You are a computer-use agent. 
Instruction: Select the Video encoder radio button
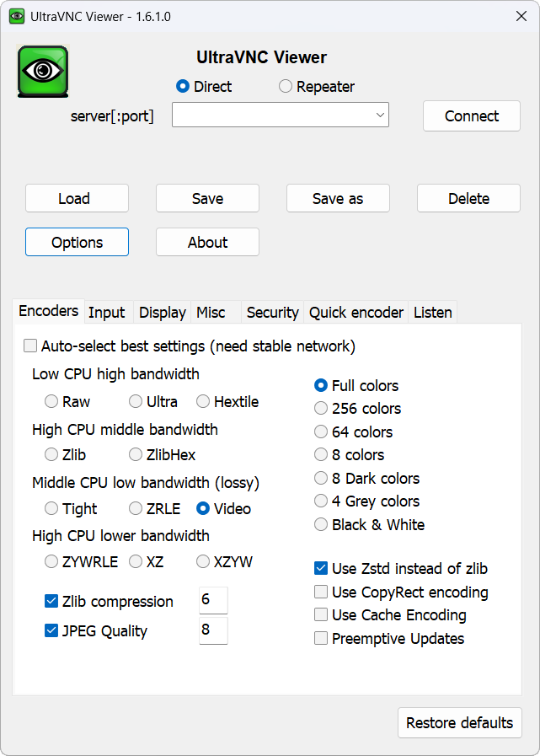click(x=202, y=508)
